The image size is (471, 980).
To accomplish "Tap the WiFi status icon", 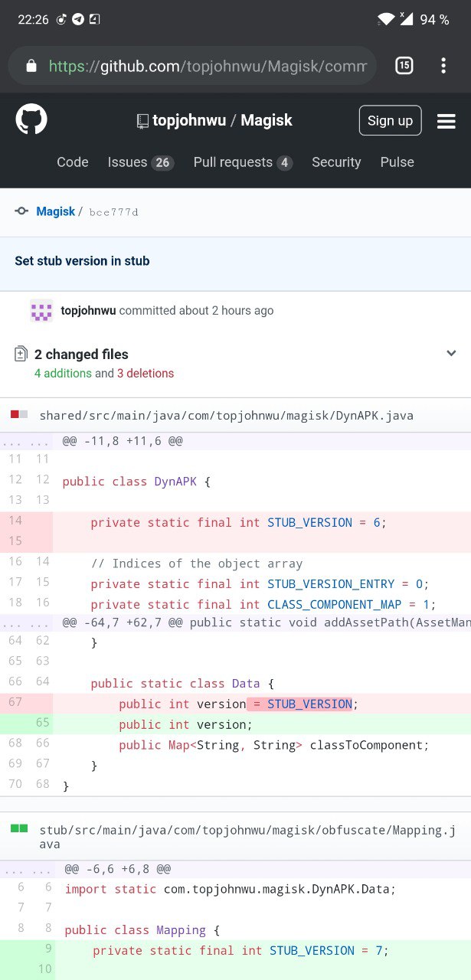I will coord(386,19).
